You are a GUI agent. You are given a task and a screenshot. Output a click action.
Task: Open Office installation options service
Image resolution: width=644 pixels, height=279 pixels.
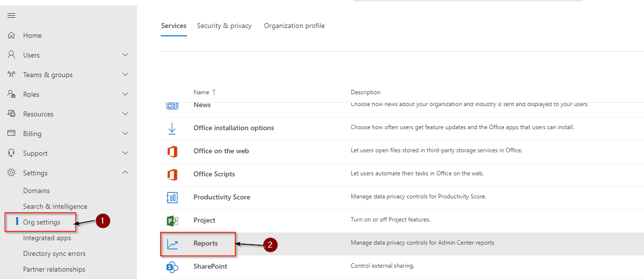234,128
